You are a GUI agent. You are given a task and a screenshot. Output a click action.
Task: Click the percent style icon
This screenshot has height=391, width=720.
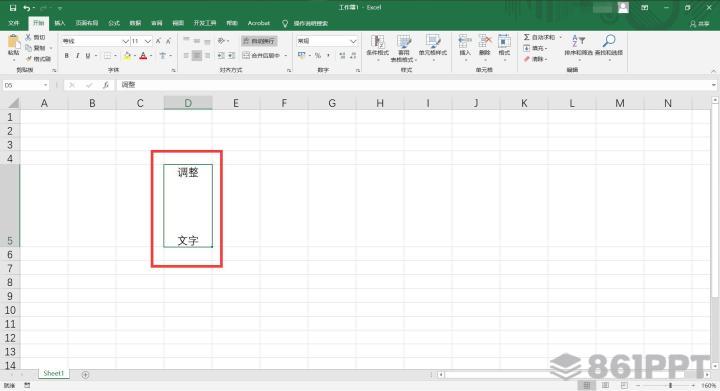click(x=318, y=56)
